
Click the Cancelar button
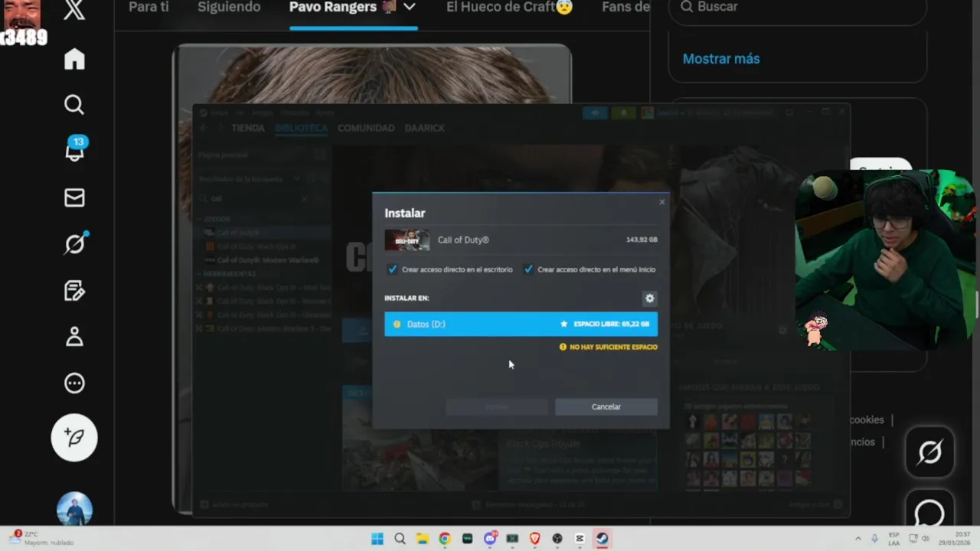click(606, 407)
